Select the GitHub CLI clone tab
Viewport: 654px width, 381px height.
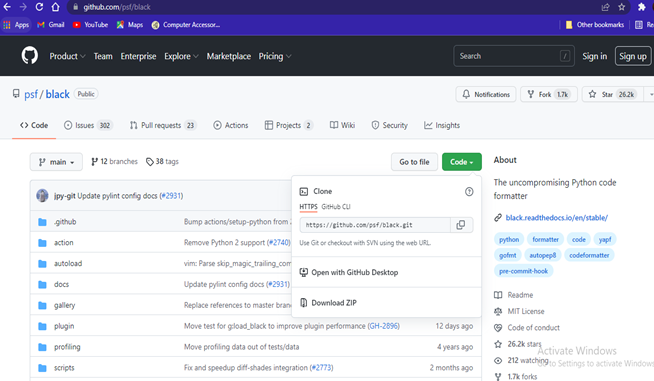point(336,207)
